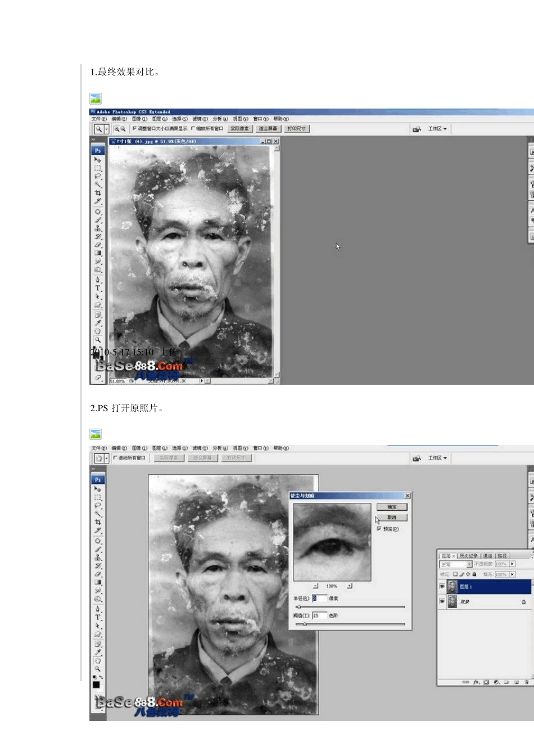The height and width of the screenshot is (756, 534).
Task: Switch to the 通道 tab
Action: coord(487,556)
